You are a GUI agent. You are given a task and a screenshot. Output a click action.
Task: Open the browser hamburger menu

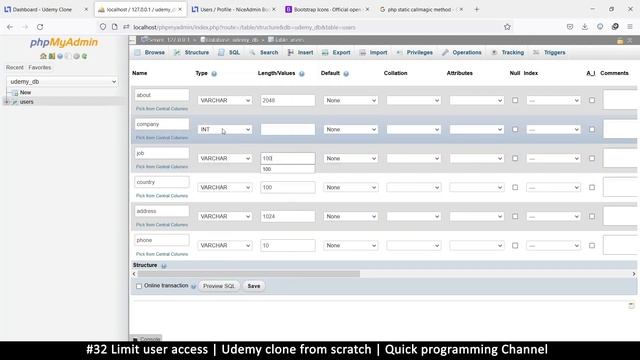pos(630,27)
